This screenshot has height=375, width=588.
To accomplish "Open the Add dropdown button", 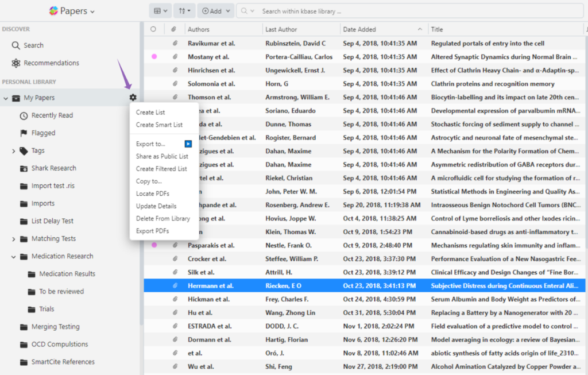I will pyautogui.click(x=215, y=11).
